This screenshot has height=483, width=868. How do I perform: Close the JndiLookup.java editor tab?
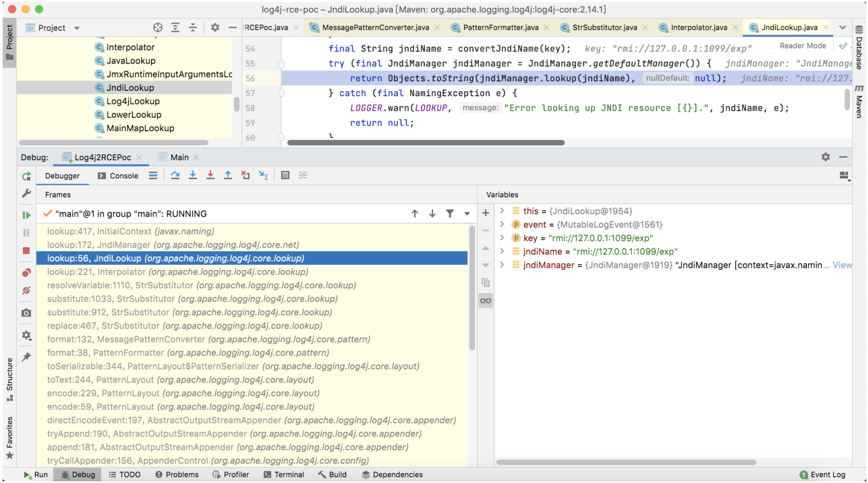(826, 27)
